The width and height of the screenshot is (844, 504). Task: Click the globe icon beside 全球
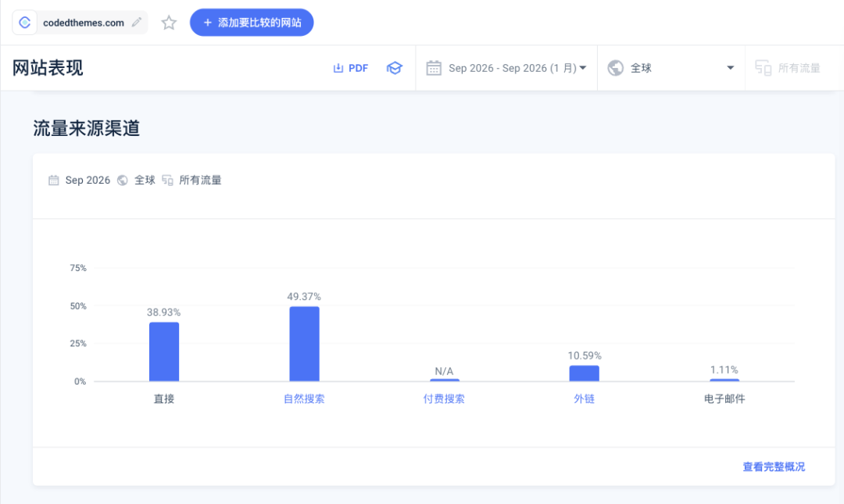tap(615, 68)
